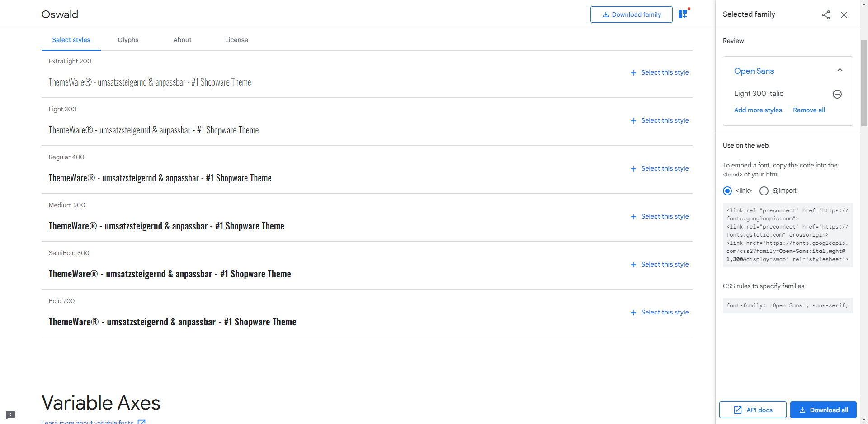Viewport: 868px width, 424px height.
Task: Select the ExtraLight 200 style
Action: tap(660, 72)
